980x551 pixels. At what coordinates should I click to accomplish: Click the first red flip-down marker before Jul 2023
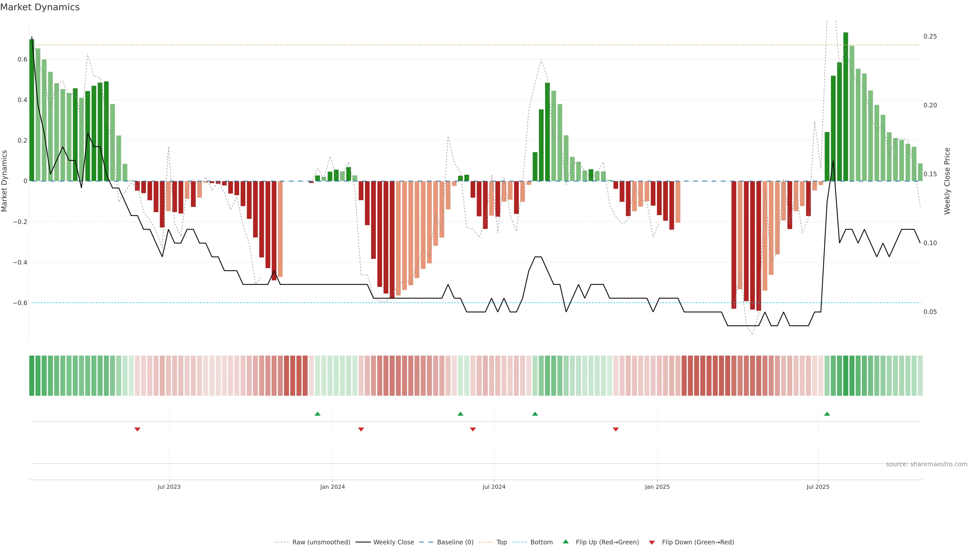tap(137, 429)
